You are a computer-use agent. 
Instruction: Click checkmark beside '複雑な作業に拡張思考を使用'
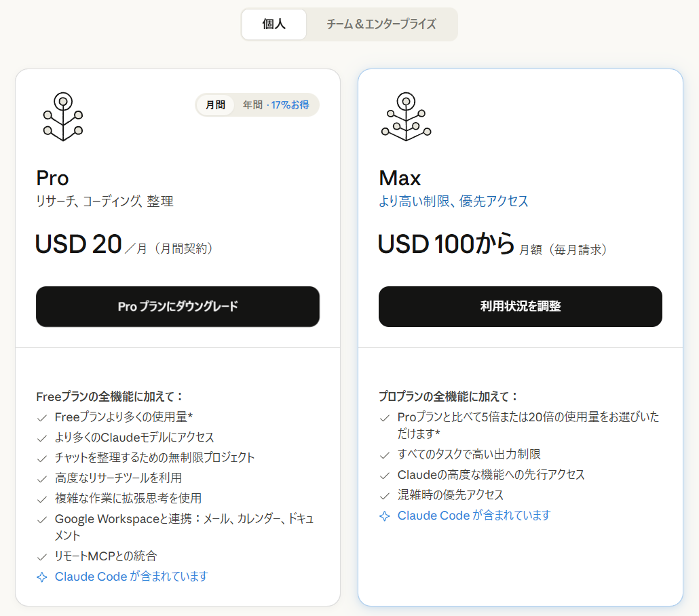point(42,499)
